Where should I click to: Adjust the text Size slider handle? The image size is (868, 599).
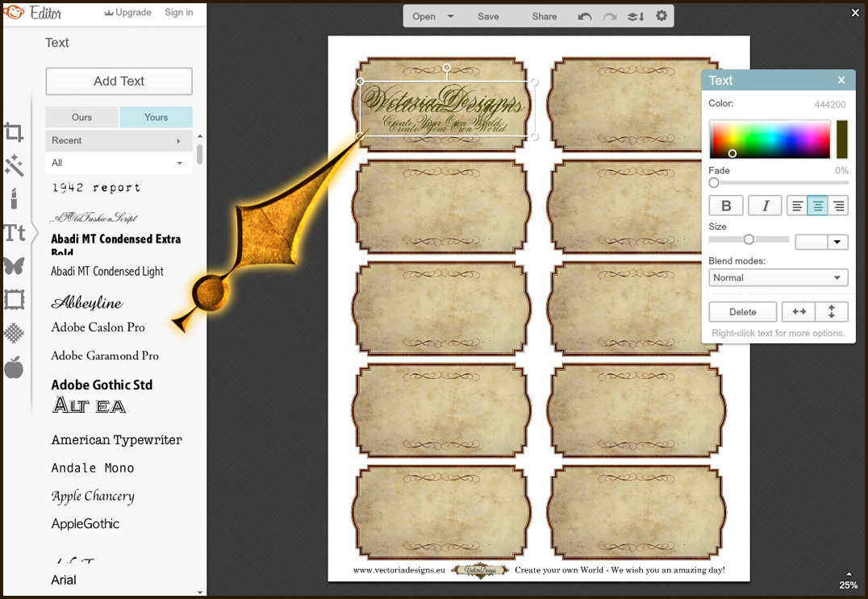(749, 239)
